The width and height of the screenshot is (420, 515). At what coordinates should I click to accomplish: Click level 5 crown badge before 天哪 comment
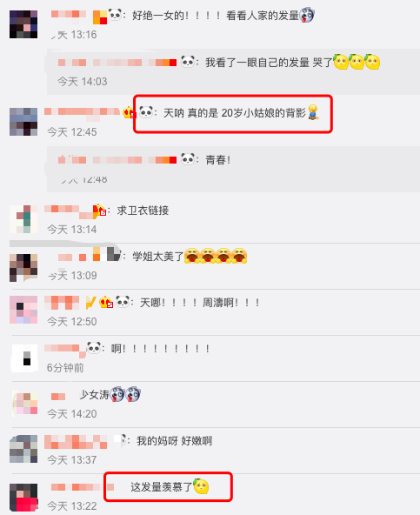pos(106,303)
